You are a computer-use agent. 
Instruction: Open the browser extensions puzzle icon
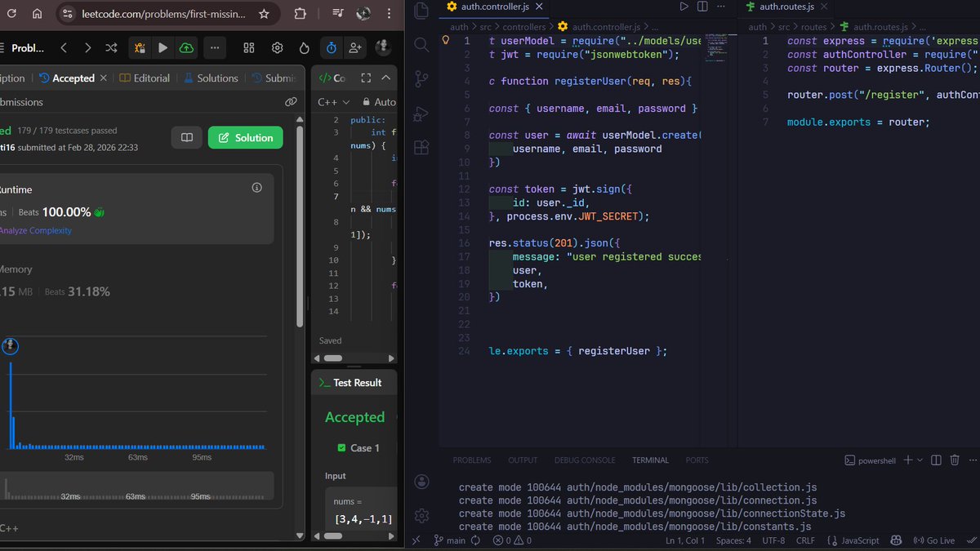pyautogui.click(x=300, y=14)
